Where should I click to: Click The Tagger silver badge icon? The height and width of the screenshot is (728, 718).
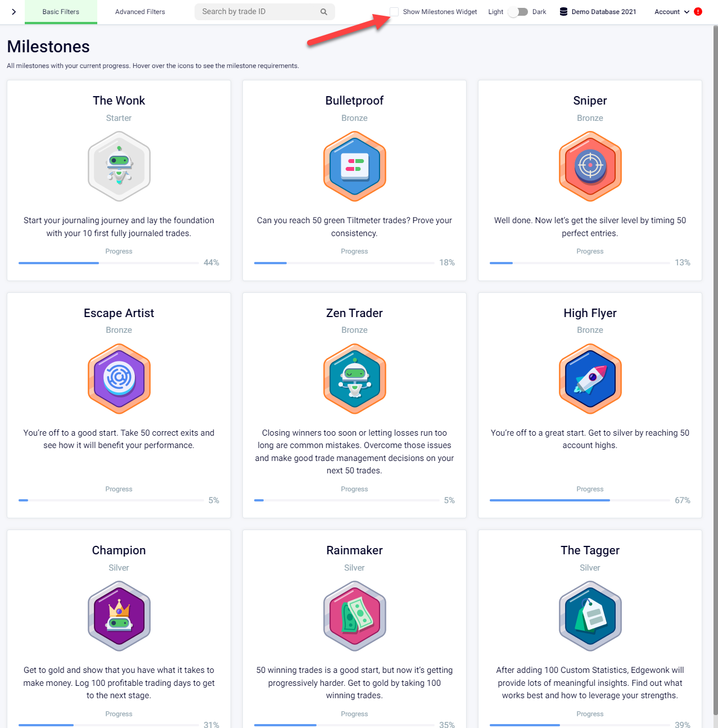click(x=590, y=616)
